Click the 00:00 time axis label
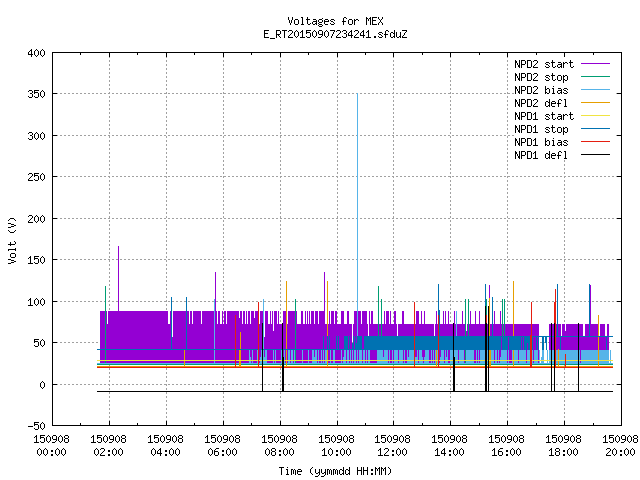This screenshot has width=640, height=480. click(x=51, y=452)
